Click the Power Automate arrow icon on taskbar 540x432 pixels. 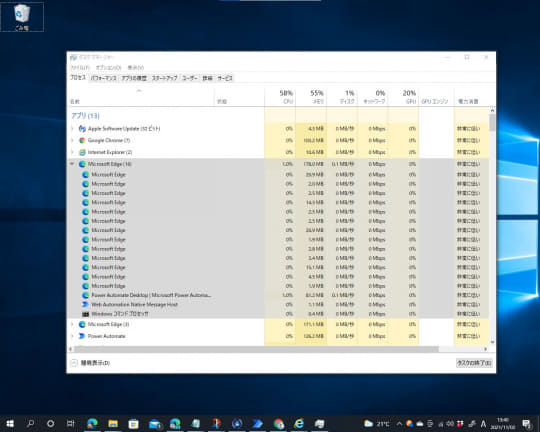point(258,423)
